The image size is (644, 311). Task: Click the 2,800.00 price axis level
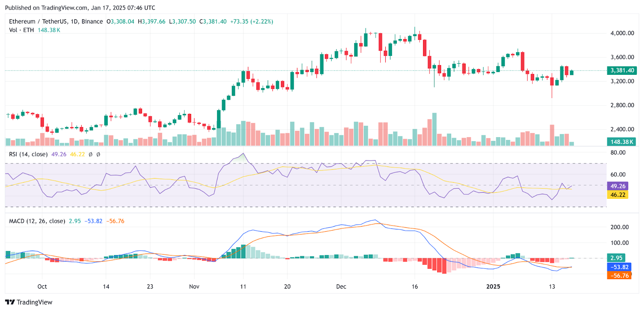click(622, 105)
